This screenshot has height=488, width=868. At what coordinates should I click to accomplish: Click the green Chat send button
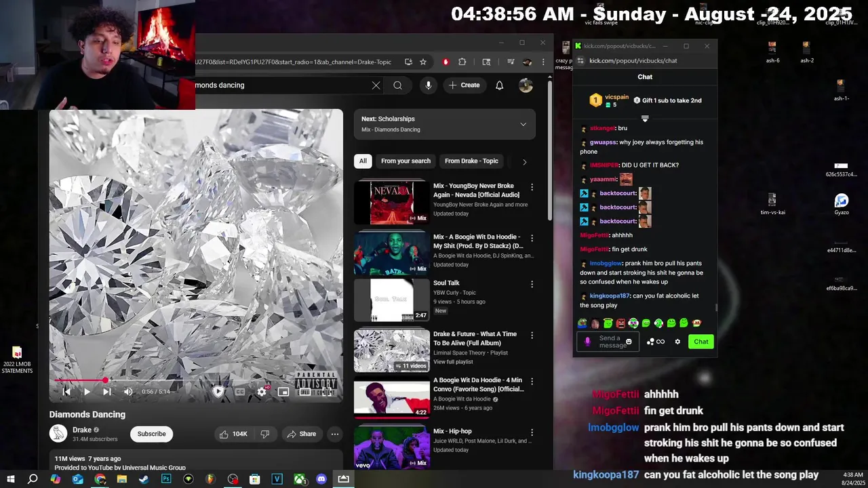point(701,342)
